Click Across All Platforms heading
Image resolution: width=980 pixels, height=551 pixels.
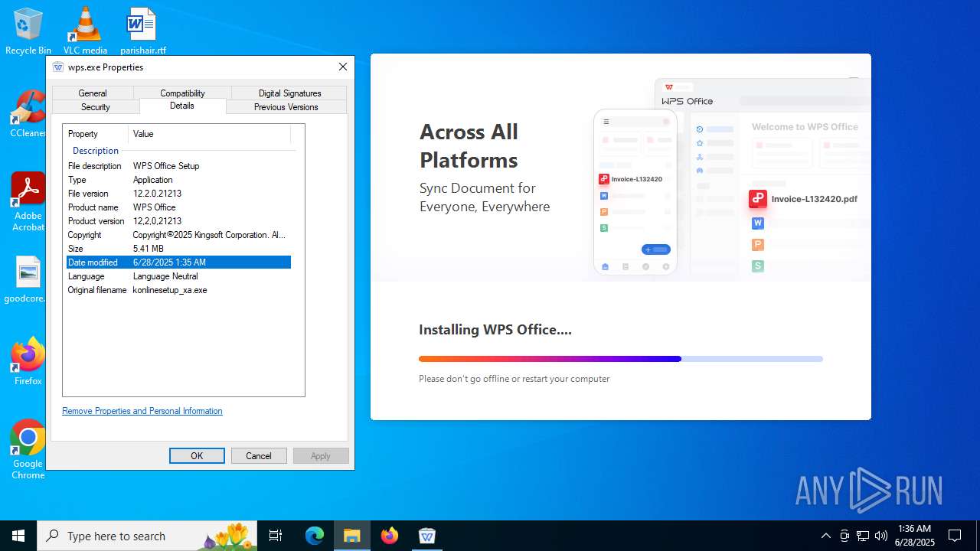click(x=469, y=145)
